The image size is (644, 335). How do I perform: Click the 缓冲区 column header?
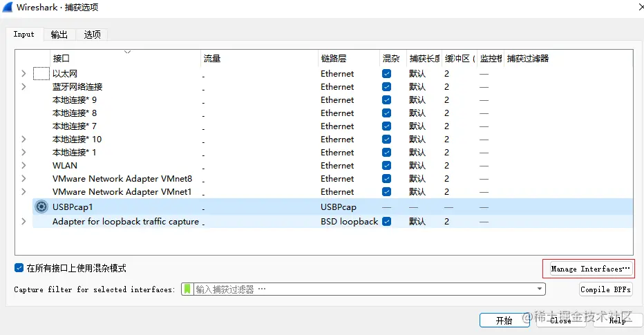(x=460, y=58)
